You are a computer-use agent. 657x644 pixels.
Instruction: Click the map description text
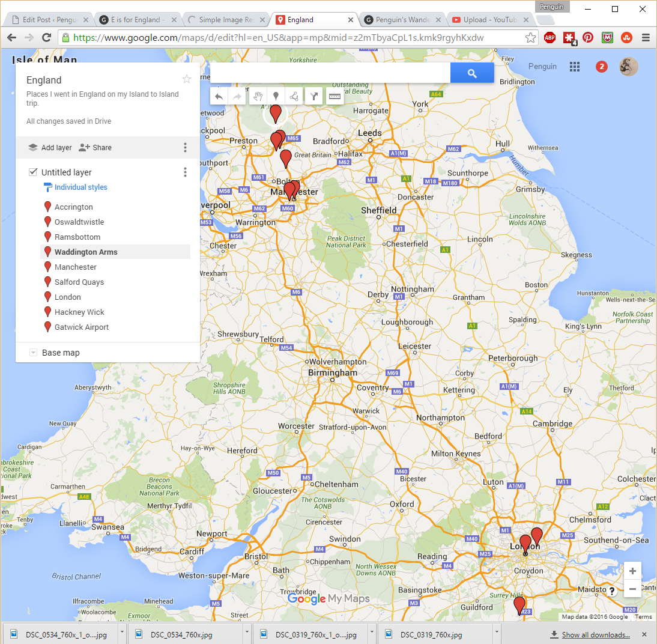coord(103,99)
